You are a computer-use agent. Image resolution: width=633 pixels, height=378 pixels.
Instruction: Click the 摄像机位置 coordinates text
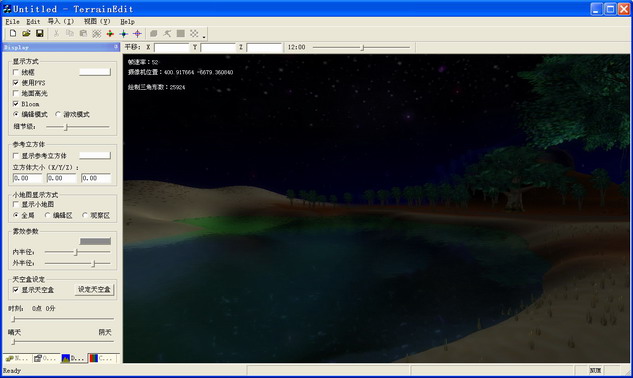tap(180, 73)
